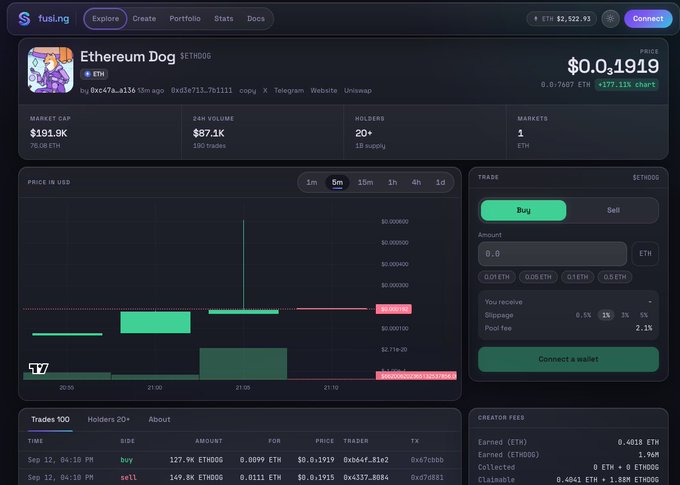
Task: Select the 4h chart interval
Action: click(416, 182)
